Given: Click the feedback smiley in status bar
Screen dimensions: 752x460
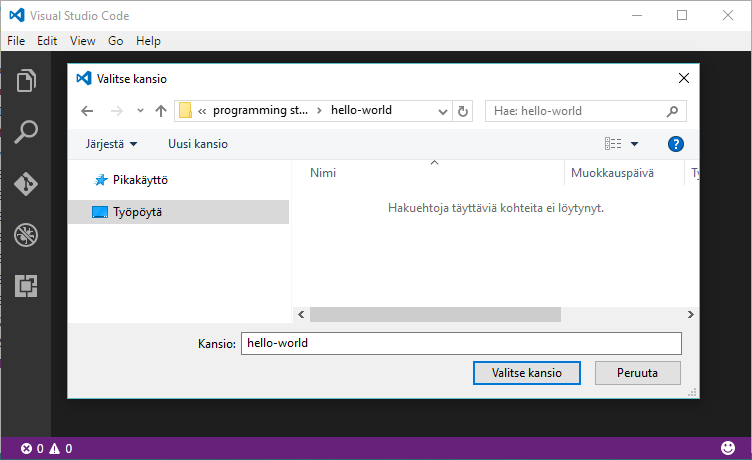Looking at the screenshot, I should (727, 448).
